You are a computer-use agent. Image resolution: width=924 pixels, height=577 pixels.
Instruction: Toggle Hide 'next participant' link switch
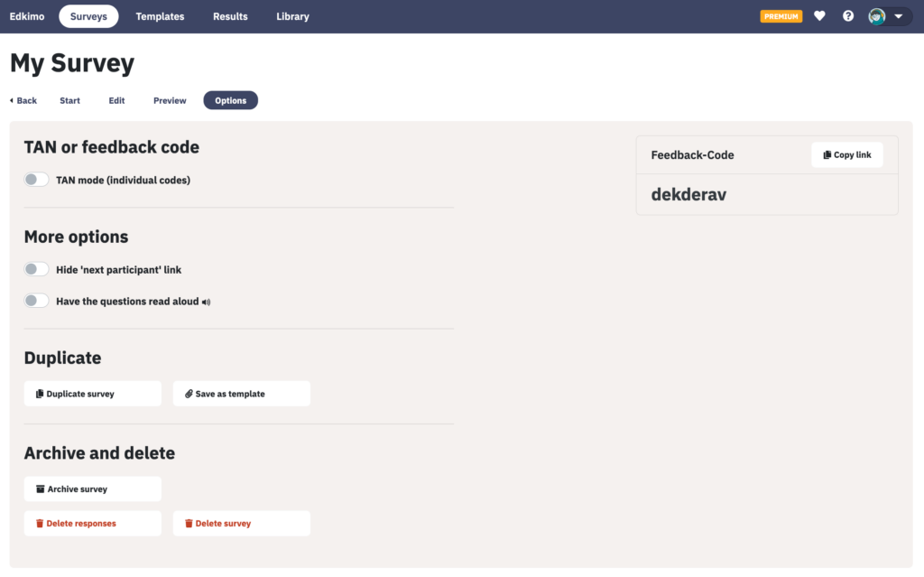(36, 269)
